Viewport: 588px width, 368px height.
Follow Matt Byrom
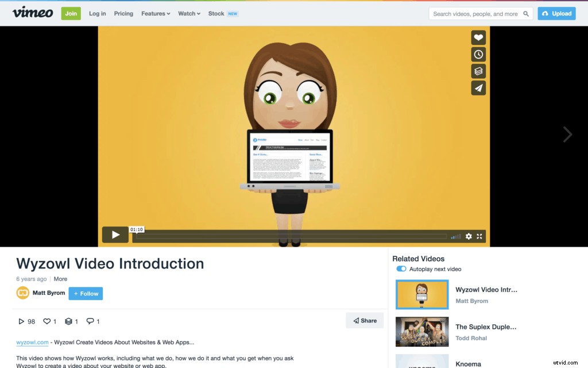click(85, 293)
